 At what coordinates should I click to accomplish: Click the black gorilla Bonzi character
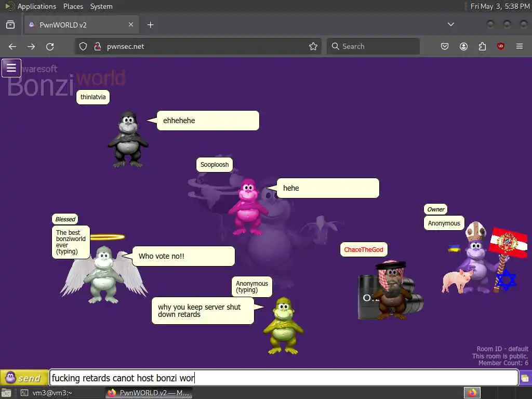(x=128, y=139)
